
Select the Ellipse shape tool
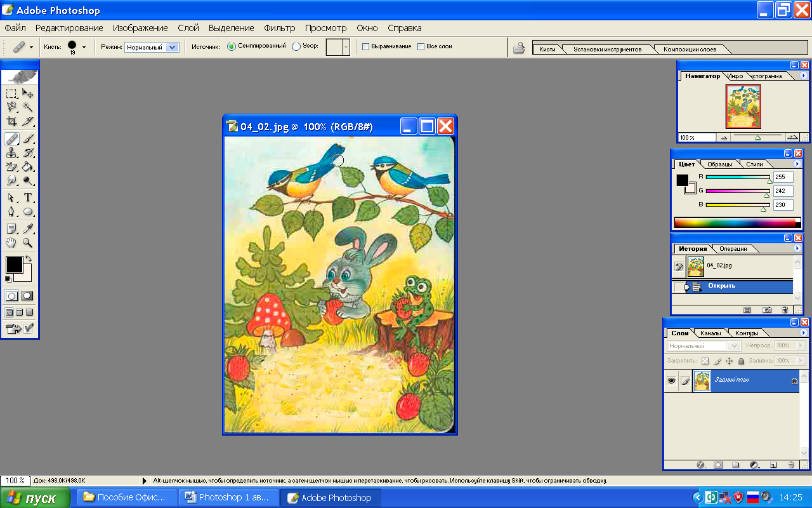[x=28, y=211]
